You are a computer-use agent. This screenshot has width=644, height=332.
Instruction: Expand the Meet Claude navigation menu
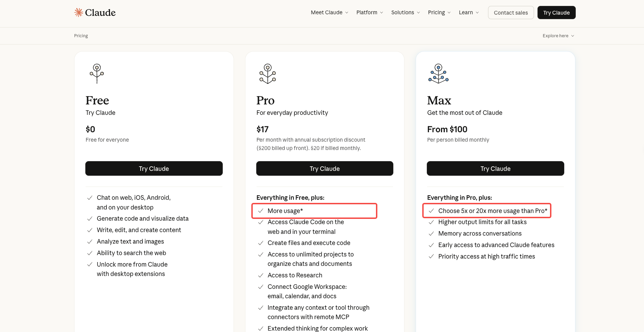point(329,13)
